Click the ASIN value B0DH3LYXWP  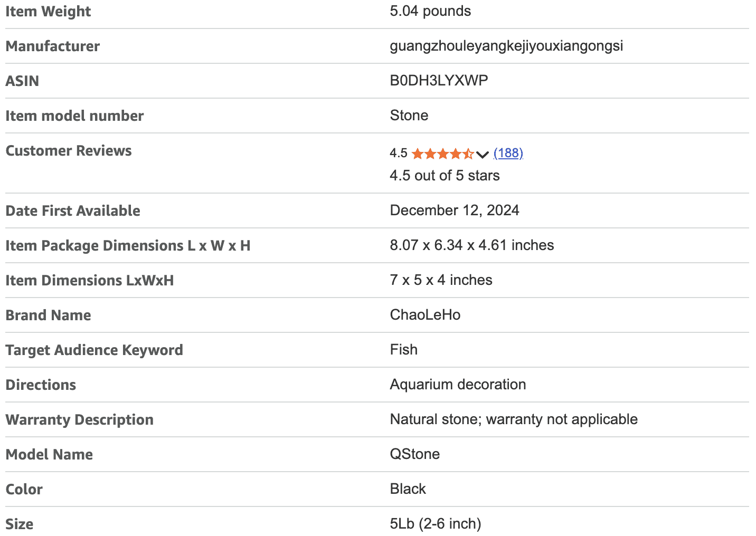[x=439, y=81]
